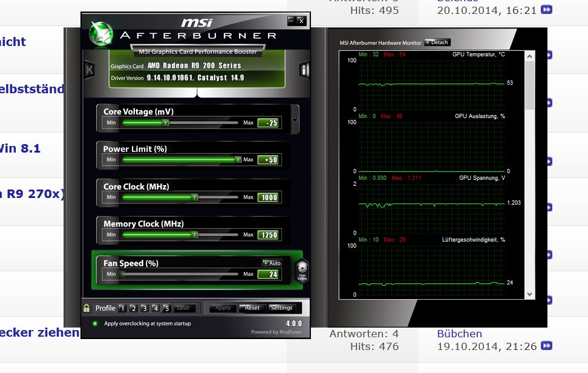Click the Apply button

pyautogui.click(x=223, y=308)
